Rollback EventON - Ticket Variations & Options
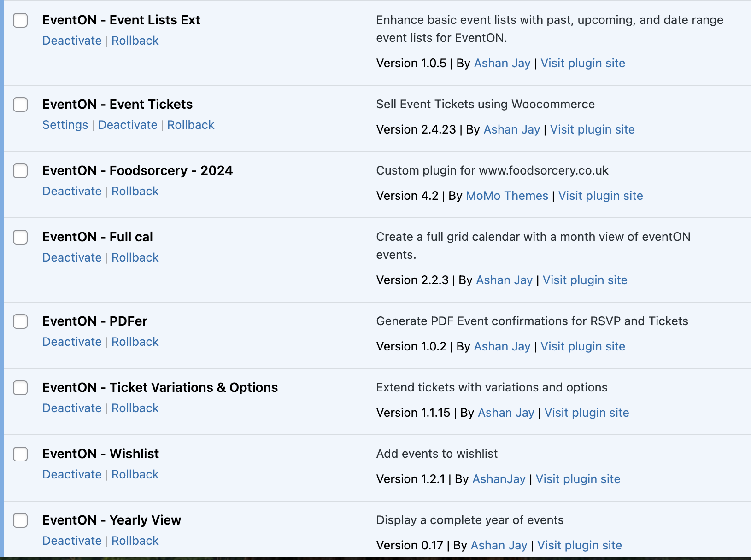The image size is (751, 560). [x=135, y=408]
